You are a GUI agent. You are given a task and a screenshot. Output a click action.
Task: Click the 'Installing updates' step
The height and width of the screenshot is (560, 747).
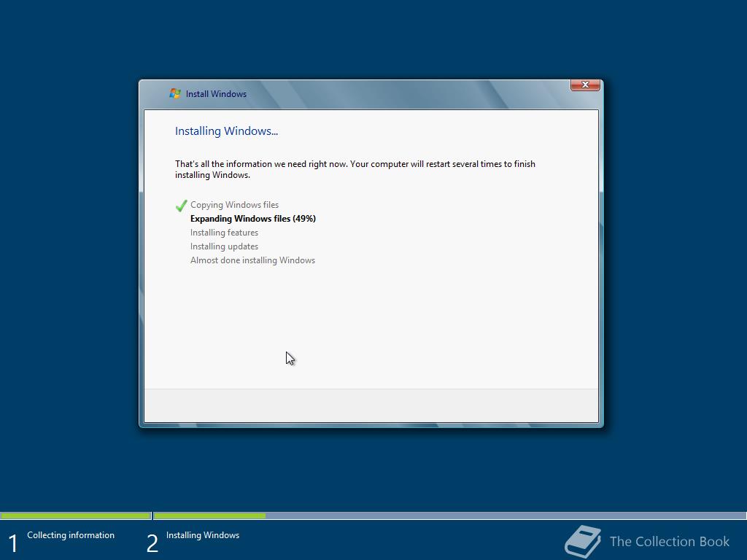[x=224, y=246]
